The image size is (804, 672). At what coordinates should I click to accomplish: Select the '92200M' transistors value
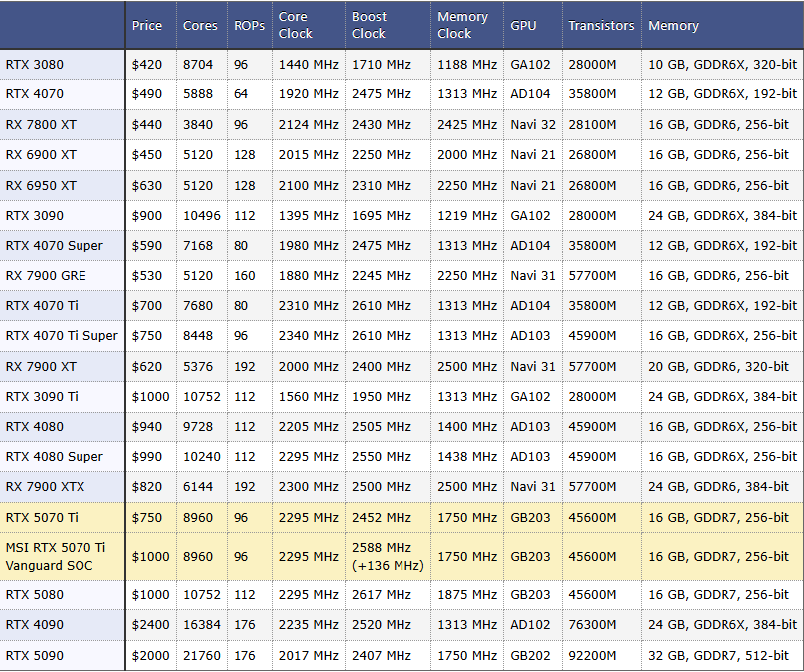592,655
